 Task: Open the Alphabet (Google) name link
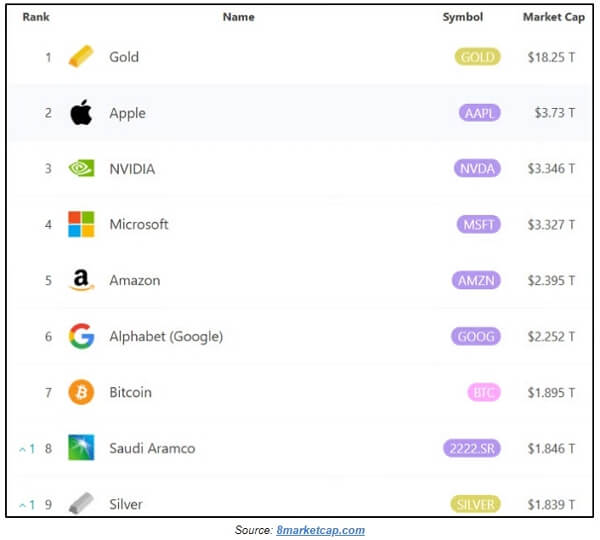click(166, 336)
